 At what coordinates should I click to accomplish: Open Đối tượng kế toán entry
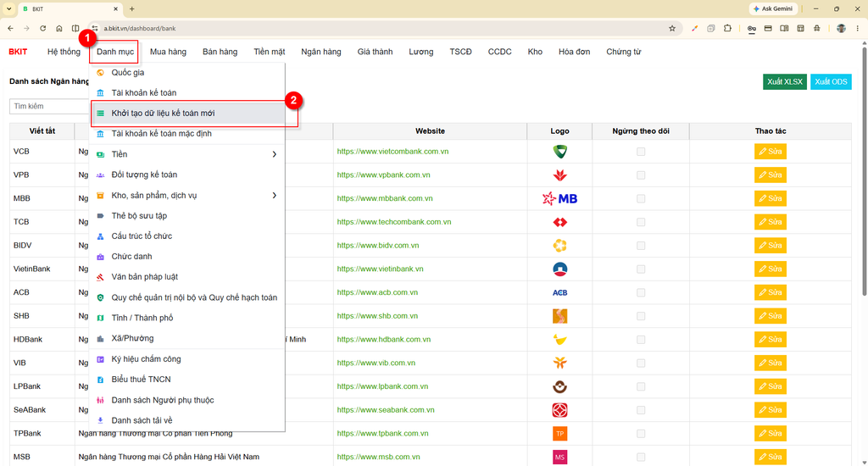(x=187, y=175)
